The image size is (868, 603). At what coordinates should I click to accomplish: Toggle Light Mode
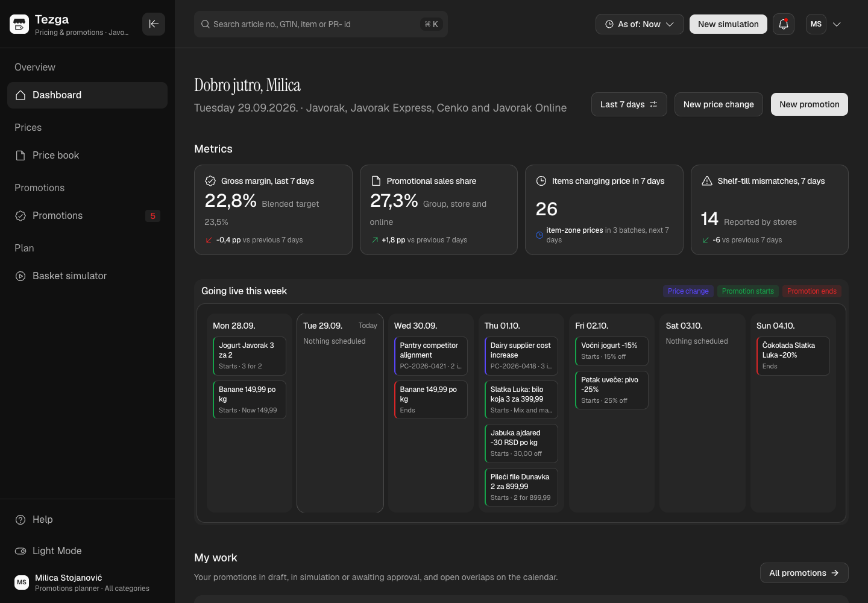coord(87,551)
